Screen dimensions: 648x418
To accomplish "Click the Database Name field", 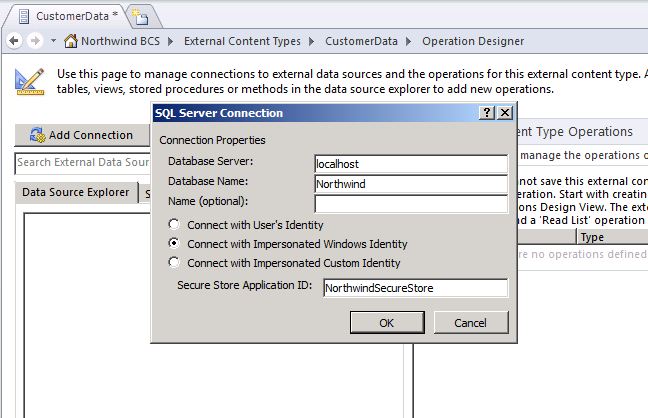I will pyautogui.click(x=411, y=184).
